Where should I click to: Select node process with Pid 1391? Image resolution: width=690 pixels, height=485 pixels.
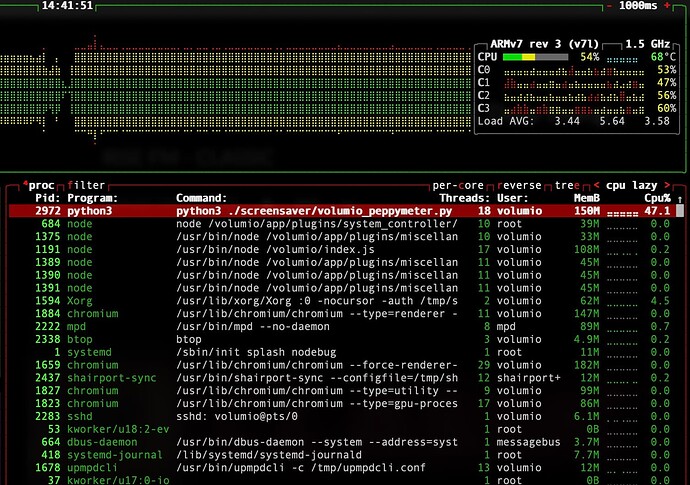click(342, 288)
